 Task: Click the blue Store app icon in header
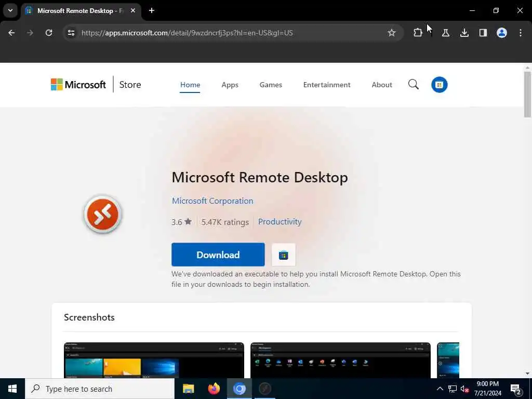click(440, 85)
